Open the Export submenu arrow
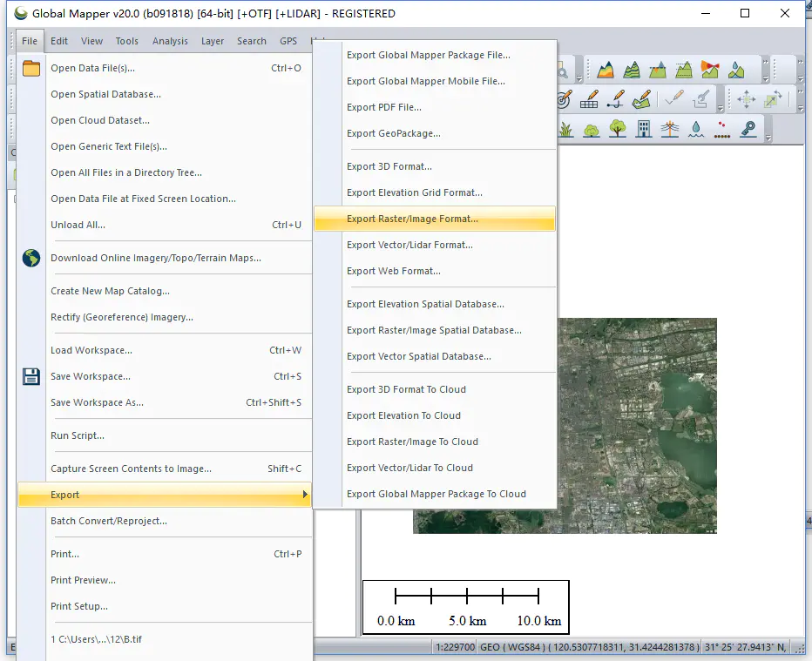This screenshot has height=661, width=812. (305, 495)
